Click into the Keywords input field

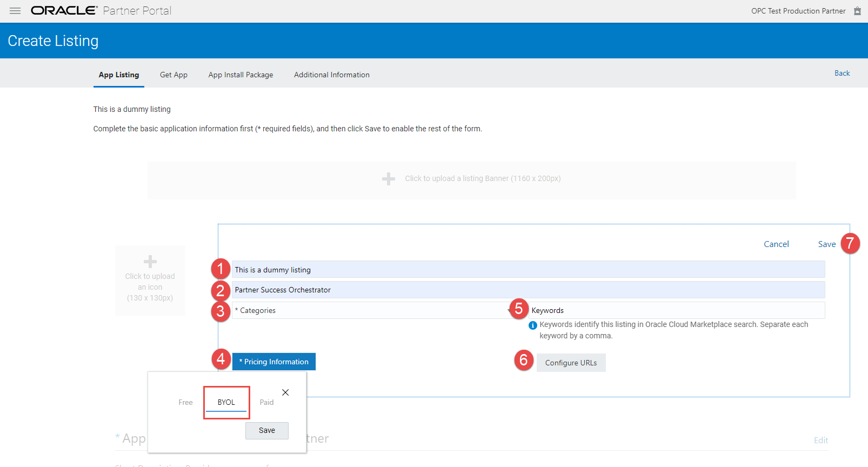(x=677, y=310)
